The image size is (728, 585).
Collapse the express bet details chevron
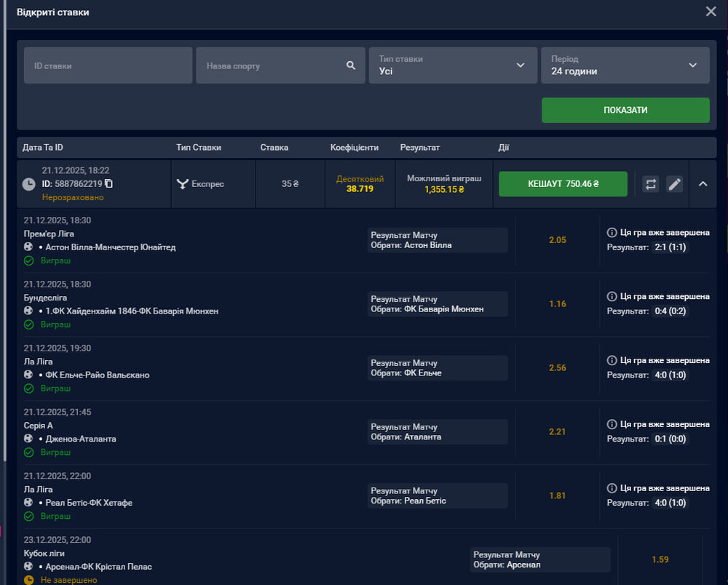703,184
